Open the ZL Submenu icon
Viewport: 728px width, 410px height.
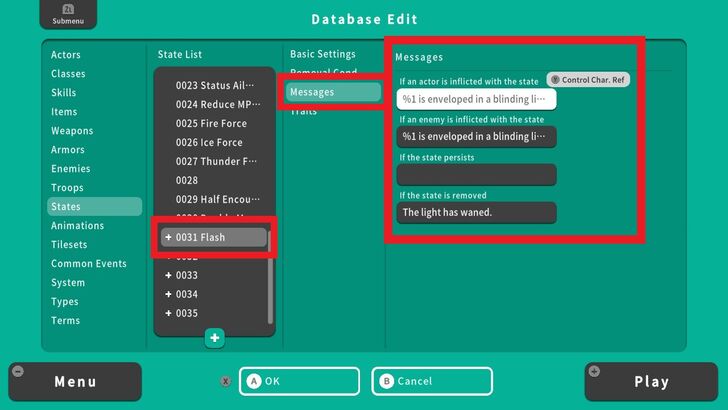click(61, 14)
